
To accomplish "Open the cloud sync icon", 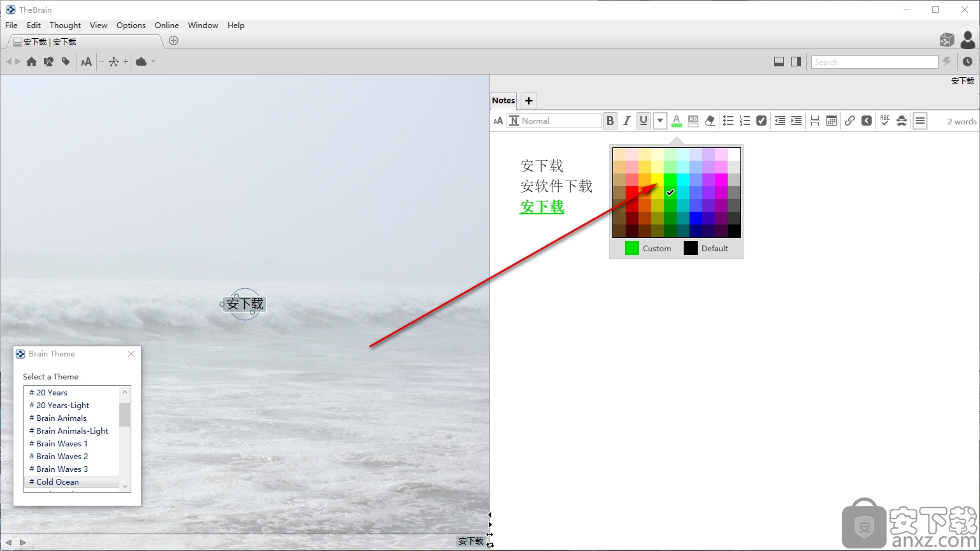I will [141, 62].
